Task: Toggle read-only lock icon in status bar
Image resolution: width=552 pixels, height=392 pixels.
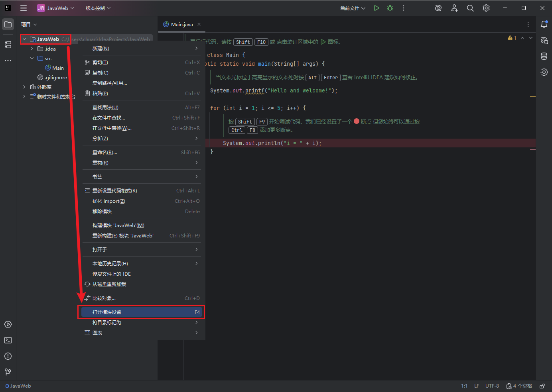Action: pos(542,386)
